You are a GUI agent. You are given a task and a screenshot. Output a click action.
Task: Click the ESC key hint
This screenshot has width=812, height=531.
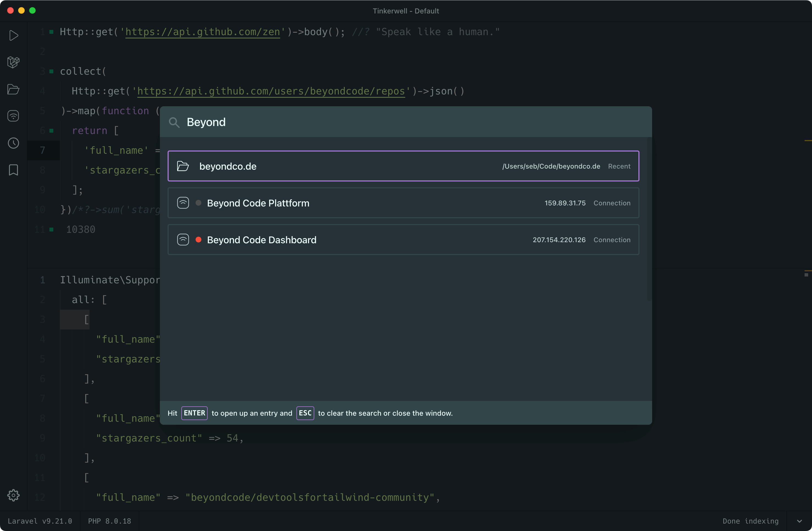tap(305, 413)
